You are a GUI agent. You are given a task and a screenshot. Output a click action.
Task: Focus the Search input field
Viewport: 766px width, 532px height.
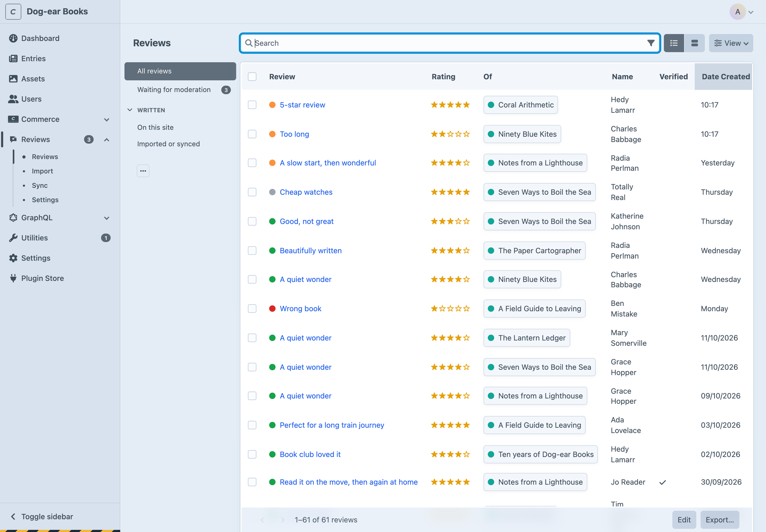pos(450,43)
